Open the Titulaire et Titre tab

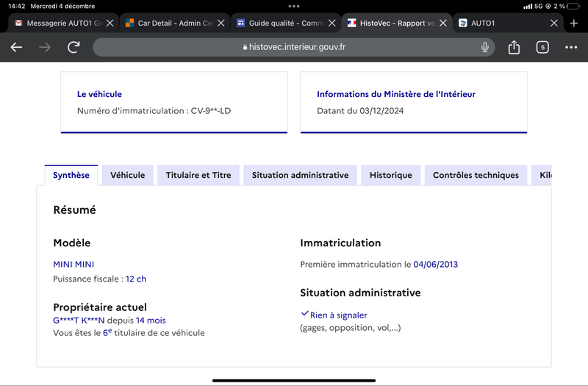pos(198,175)
